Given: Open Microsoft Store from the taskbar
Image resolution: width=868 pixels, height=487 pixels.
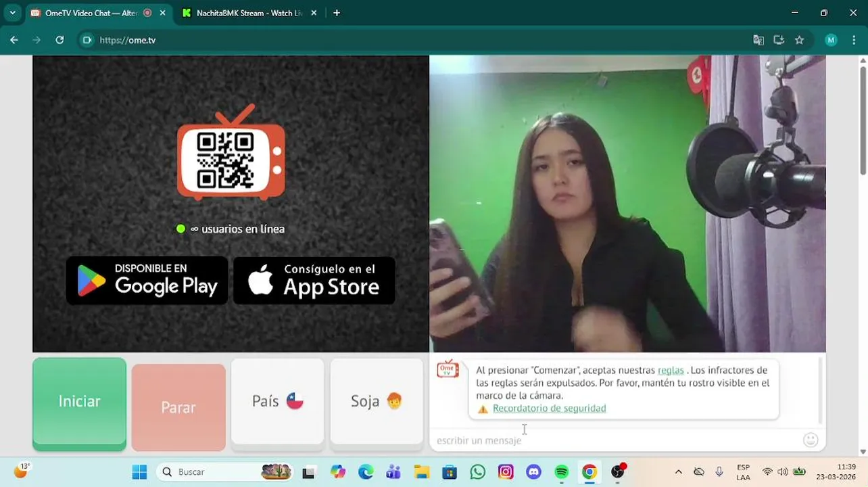Looking at the screenshot, I should coord(450,471).
